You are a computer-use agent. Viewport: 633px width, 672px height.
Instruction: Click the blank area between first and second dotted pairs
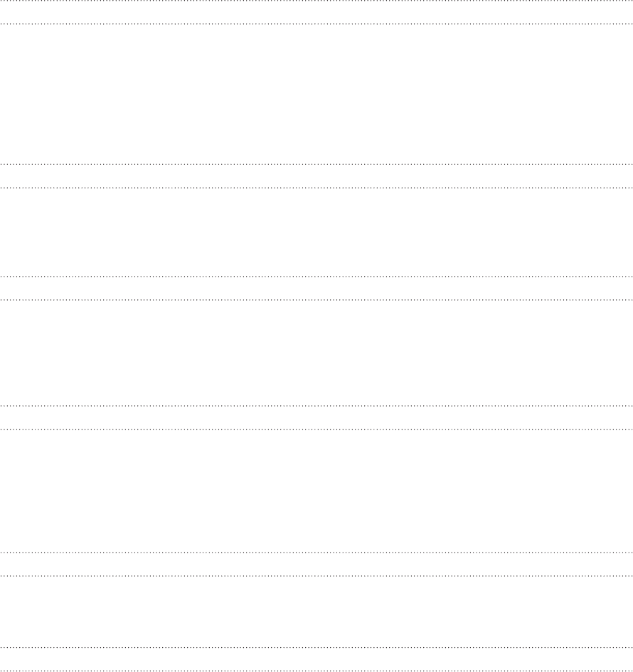coord(316,95)
